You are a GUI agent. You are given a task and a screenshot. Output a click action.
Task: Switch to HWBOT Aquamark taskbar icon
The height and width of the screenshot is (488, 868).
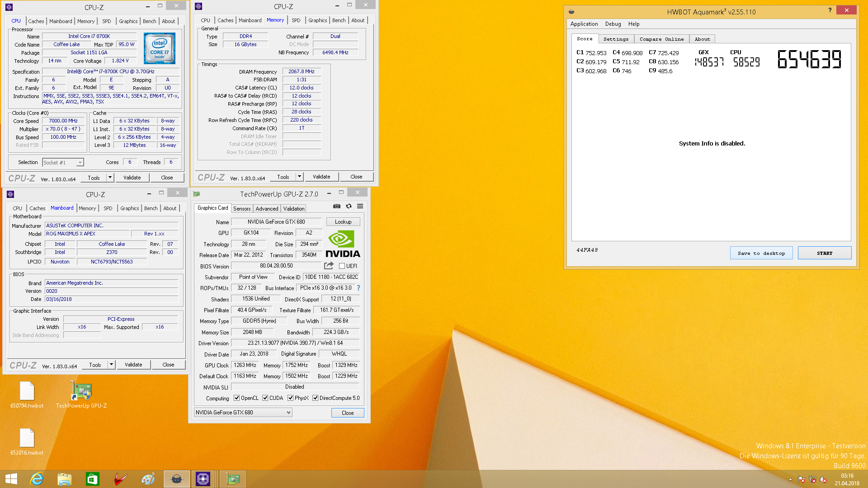pyautogui.click(x=177, y=479)
